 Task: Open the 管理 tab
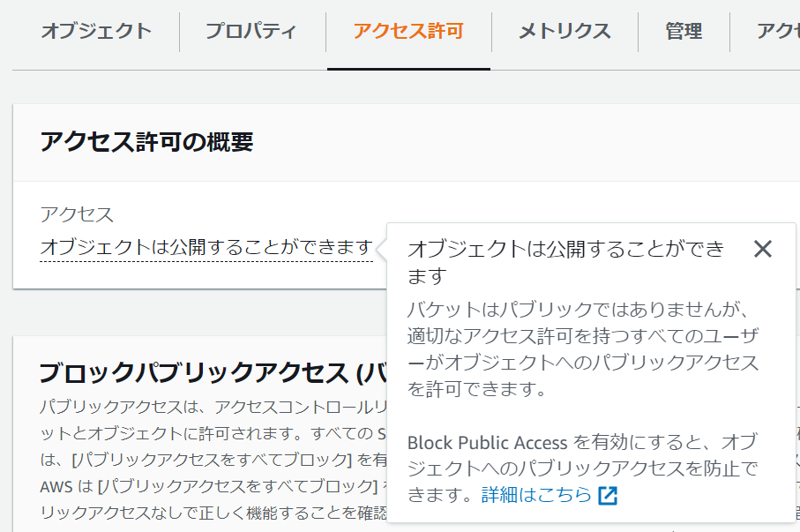(684, 31)
